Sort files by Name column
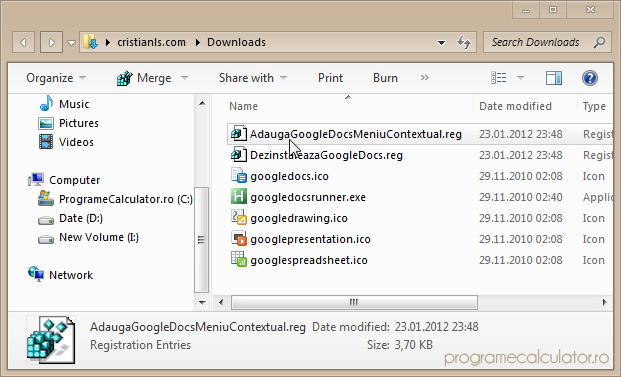Screen dimensions: 621x377 click(243, 106)
